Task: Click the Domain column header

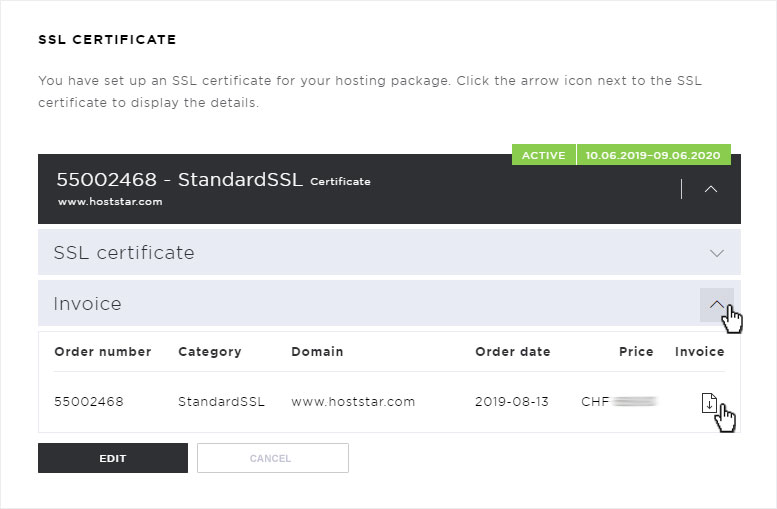Action: (x=317, y=351)
